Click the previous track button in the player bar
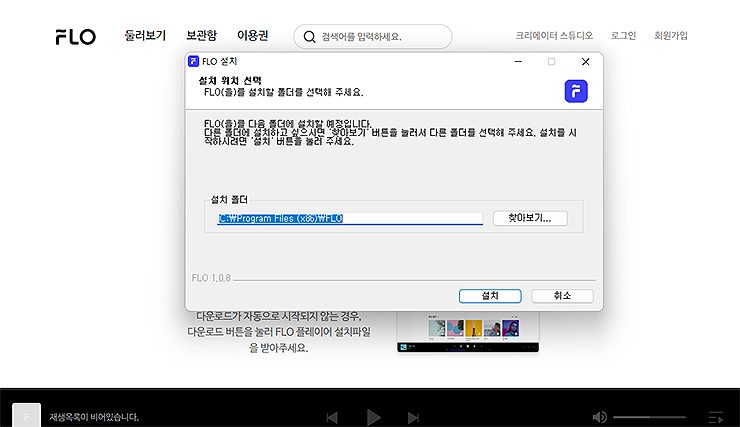This screenshot has height=427, width=740. click(332, 418)
